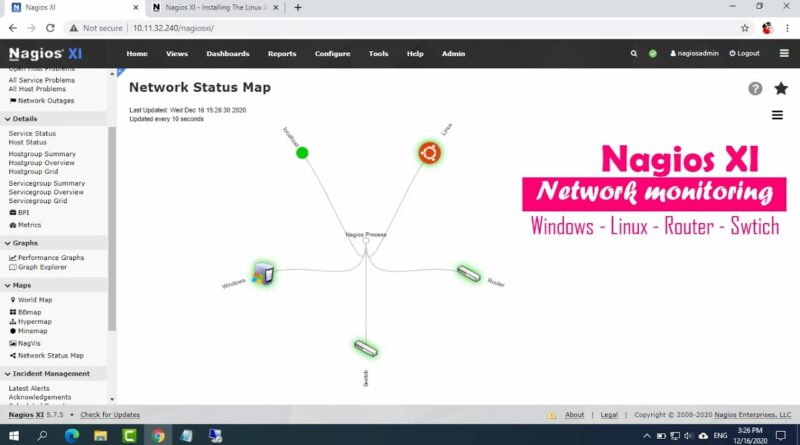Viewport: 800px width, 445px height.
Task: Open the help question mark icon
Action: [x=755, y=89]
